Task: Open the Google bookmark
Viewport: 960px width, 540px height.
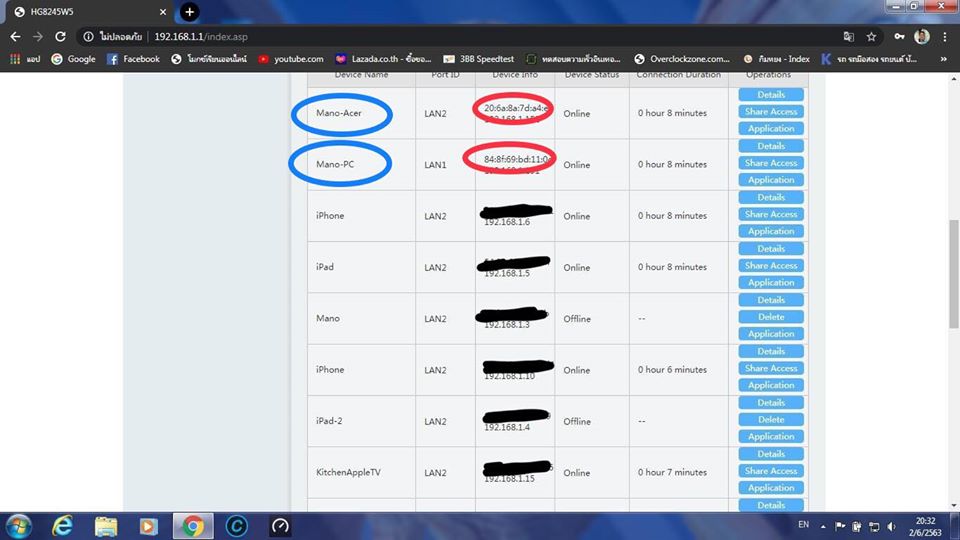Action: tap(73, 59)
